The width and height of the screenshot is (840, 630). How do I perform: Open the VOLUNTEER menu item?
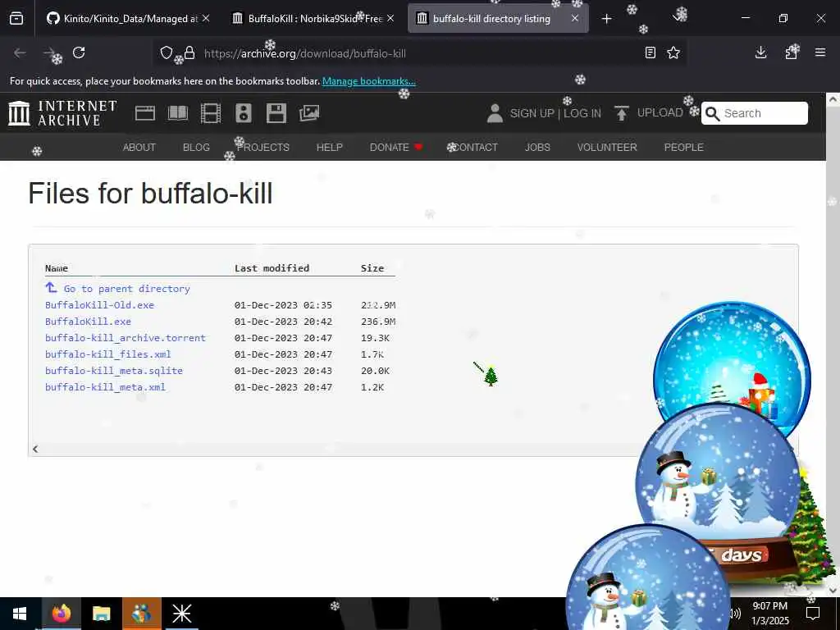coord(607,148)
